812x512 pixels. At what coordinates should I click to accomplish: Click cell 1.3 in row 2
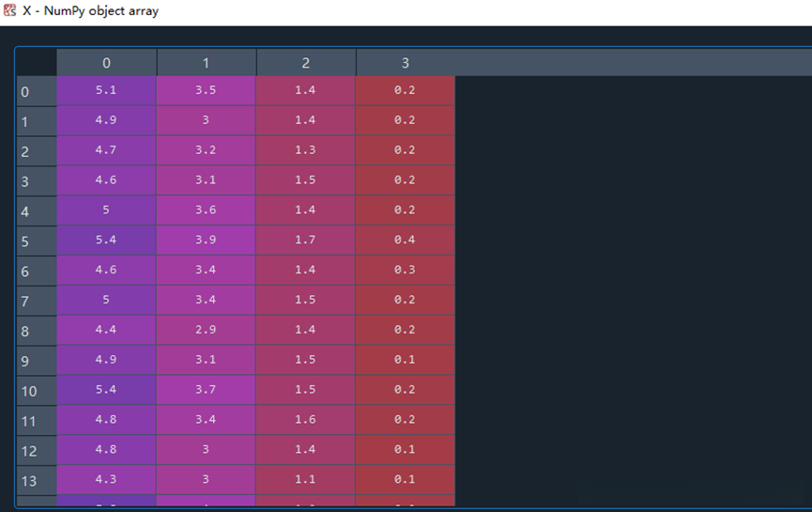pyautogui.click(x=305, y=151)
